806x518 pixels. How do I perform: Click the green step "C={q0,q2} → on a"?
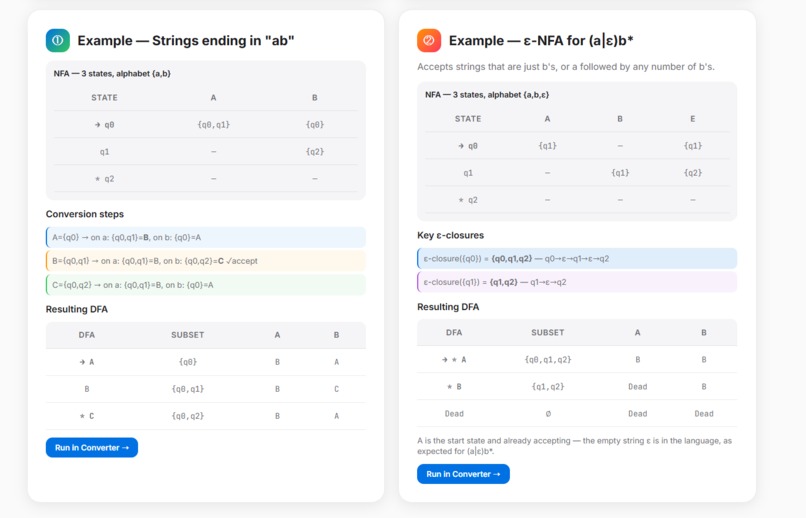(x=206, y=285)
